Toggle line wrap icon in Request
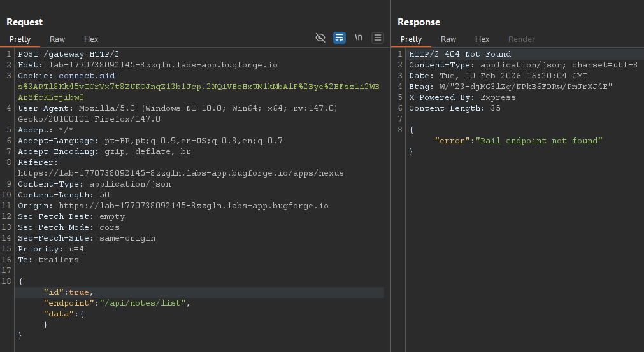 click(340, 38)
